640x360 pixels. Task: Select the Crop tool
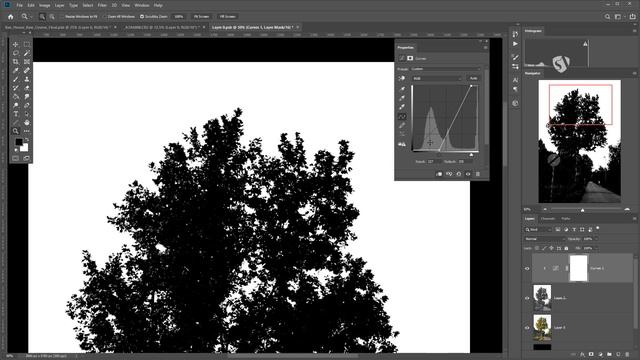(16, 62)
